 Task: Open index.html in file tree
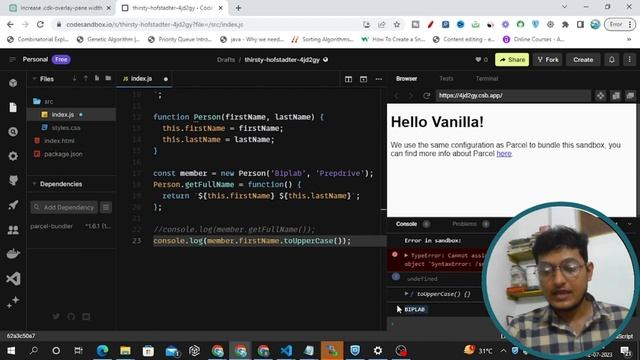59,141
